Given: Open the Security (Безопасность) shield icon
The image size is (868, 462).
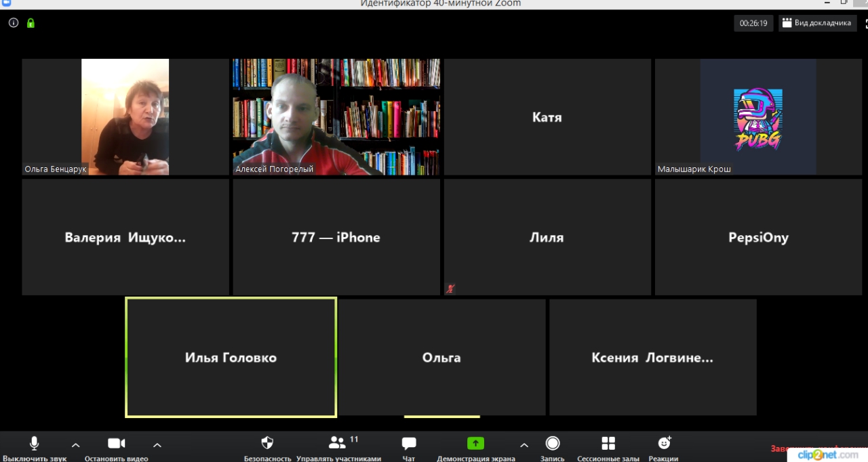Looking at the screenshot, I should (267, 444).
